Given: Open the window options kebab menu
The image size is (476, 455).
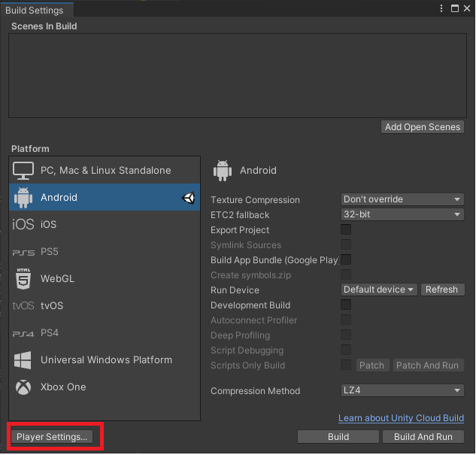Looking at the screenshot, I should 441,8.
